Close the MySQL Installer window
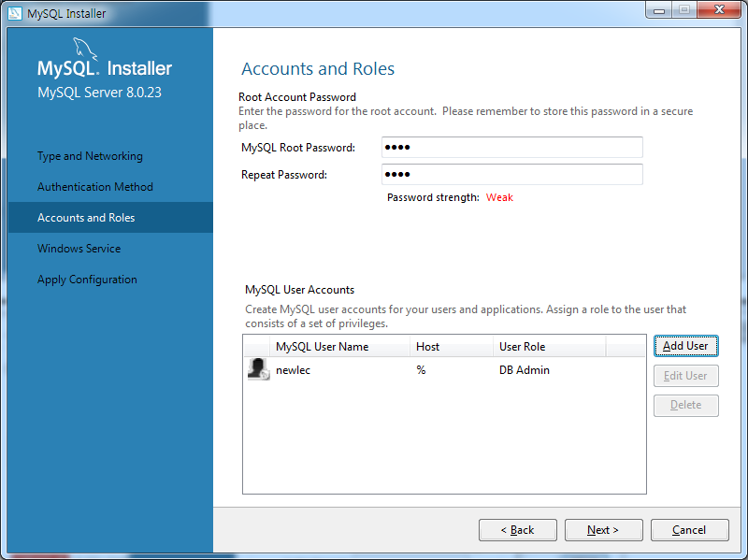Image resolution: width=748 pixels, height=560 pixels. [719, 10]
